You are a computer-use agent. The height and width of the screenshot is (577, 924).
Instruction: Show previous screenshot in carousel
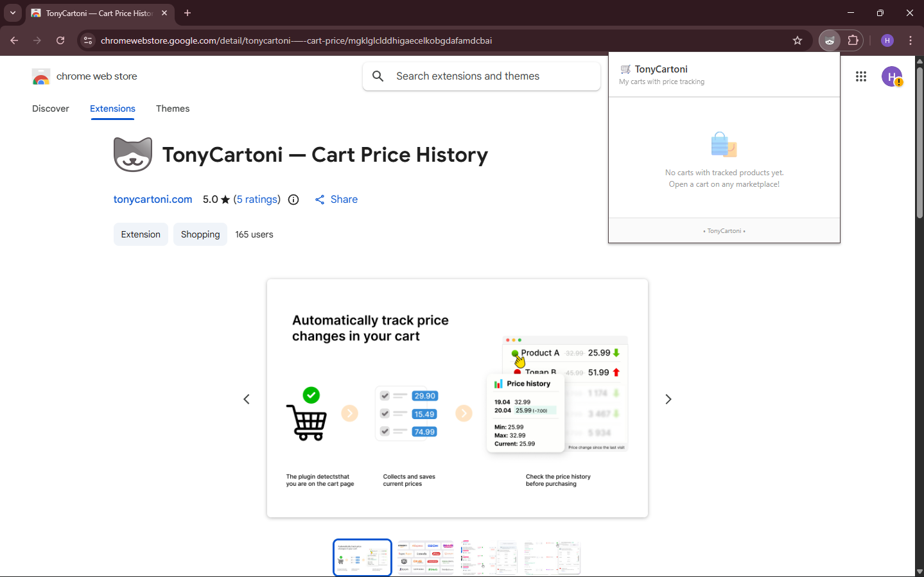[x=247, y=399]
